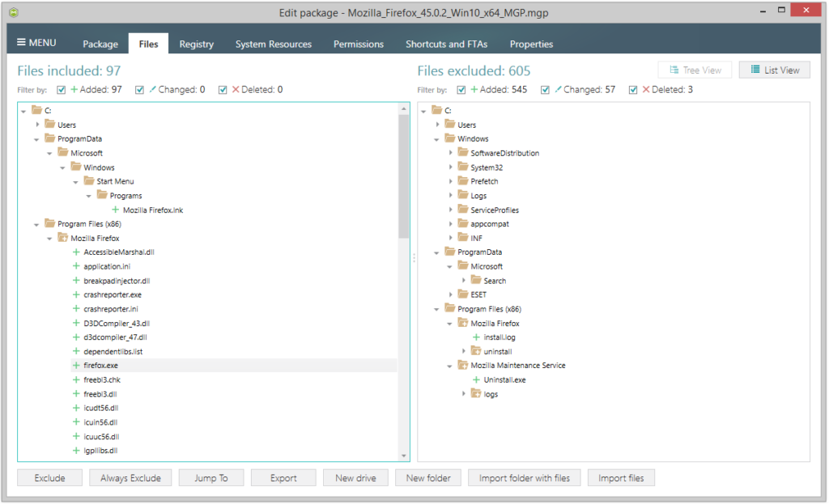The width and height of the screenshot is (829, 504).
Task: Click the Export button
Action: tap(283, 478)
